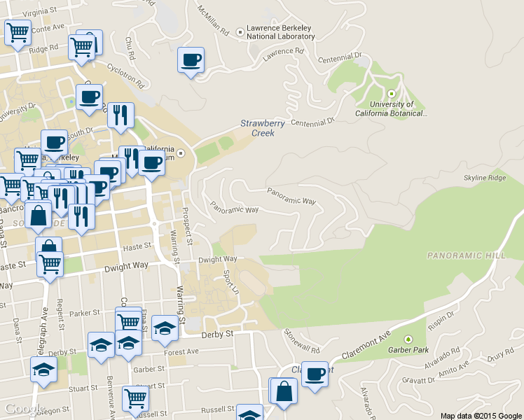This screenshot has width=524, height=420.
Task: Click the 'Map data ©2015 Google' attribution
Action: pyautogui.click(x=481, y=416)
